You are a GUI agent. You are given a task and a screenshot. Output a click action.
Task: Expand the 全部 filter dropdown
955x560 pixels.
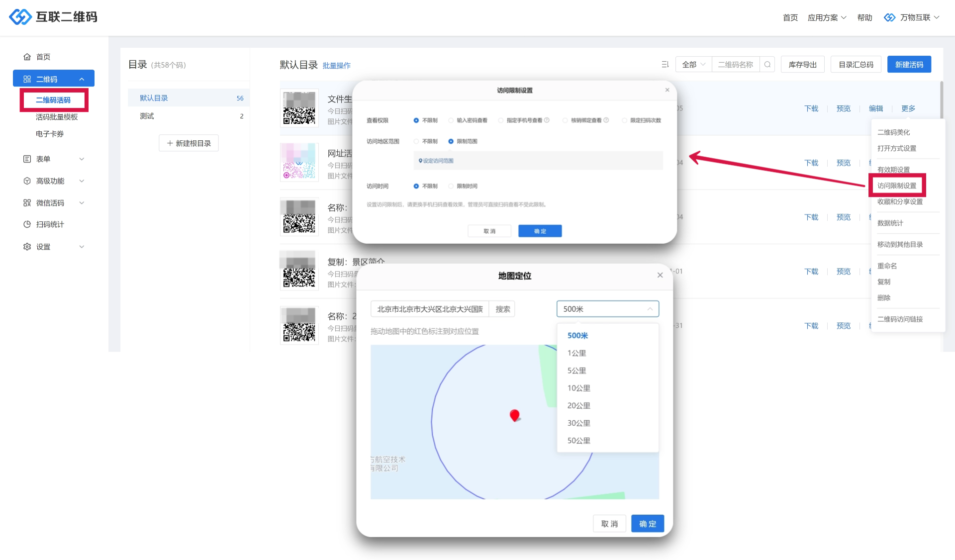[693, 65]
